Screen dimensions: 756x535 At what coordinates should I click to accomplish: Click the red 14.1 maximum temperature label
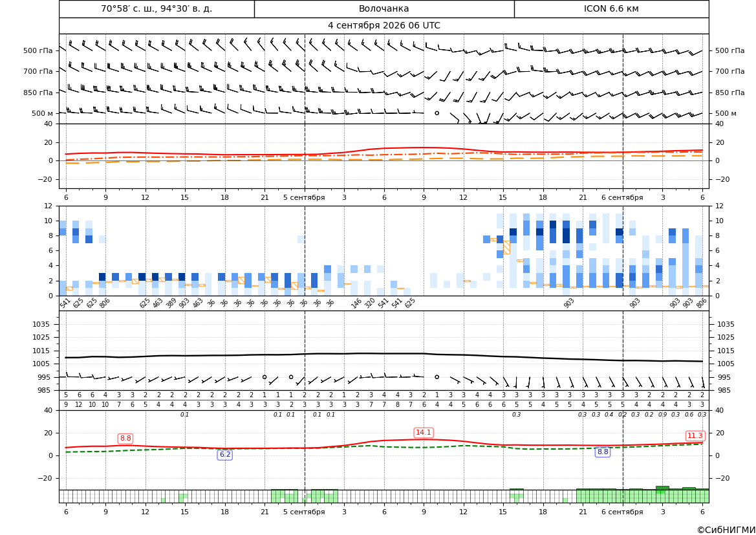[424, 432]
